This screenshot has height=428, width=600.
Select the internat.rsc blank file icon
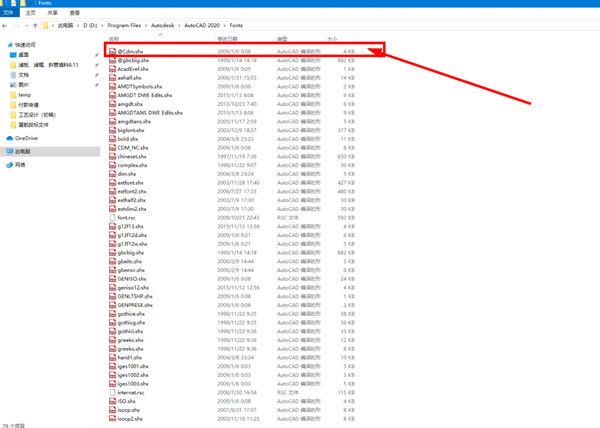(x=112, y=392)
